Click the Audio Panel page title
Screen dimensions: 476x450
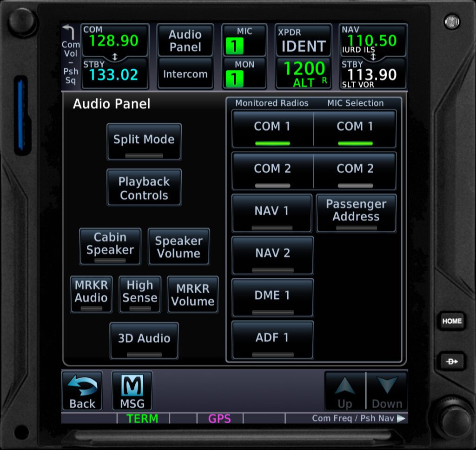tap(112, 104)
